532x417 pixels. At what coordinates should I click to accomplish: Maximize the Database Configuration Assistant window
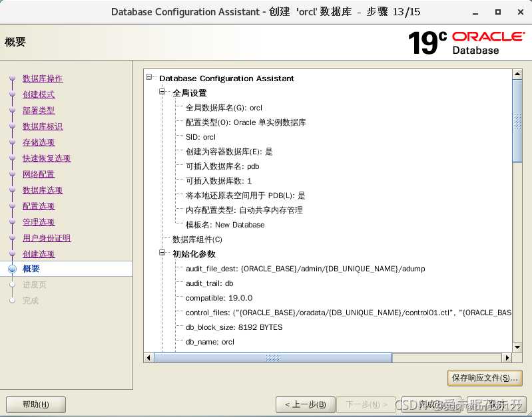click(498, 12)
